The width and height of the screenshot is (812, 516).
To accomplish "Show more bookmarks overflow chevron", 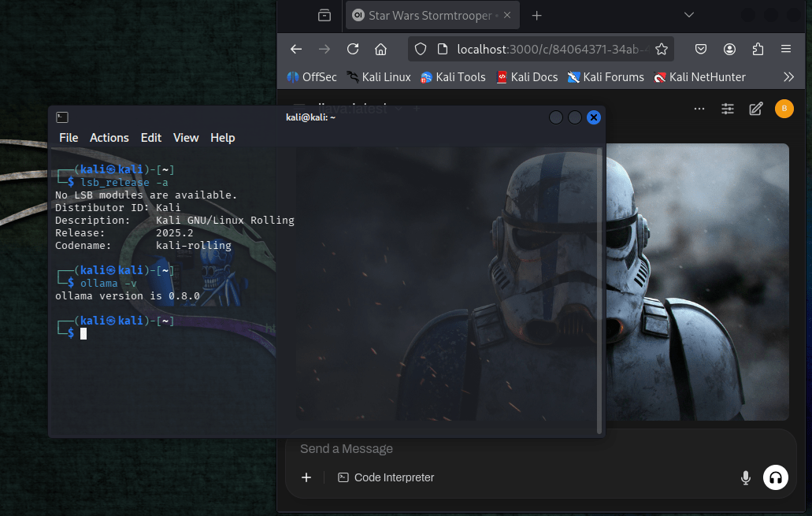I will click(x=788, y=77).
